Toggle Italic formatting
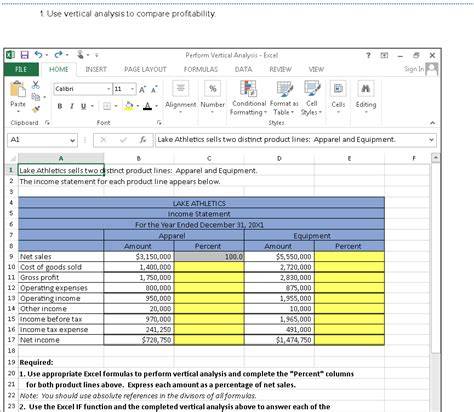The width and height of the screenshot is (474, 412). 71,106
